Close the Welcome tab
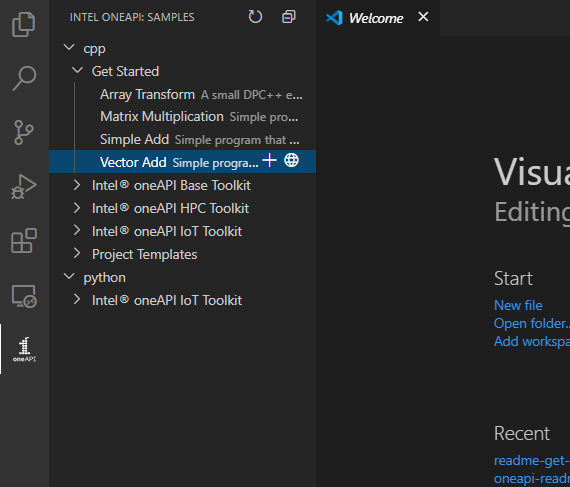Screen dimensions: 570x487 pyautogui.click(x=423, y=17)
